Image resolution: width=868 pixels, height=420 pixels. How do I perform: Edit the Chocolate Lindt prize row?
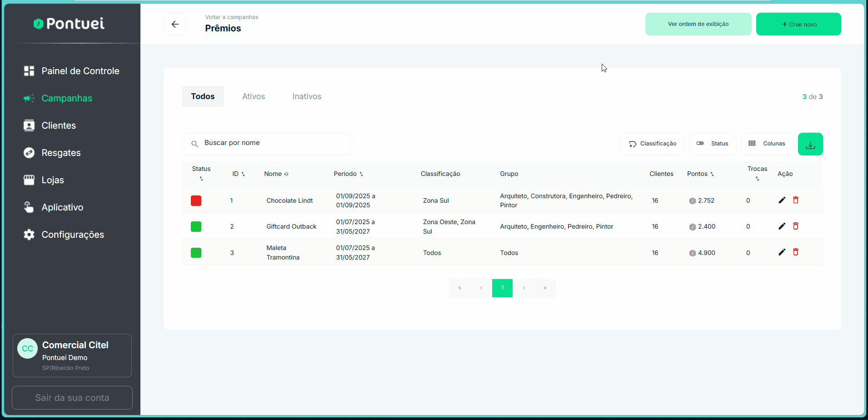(782, 200)
